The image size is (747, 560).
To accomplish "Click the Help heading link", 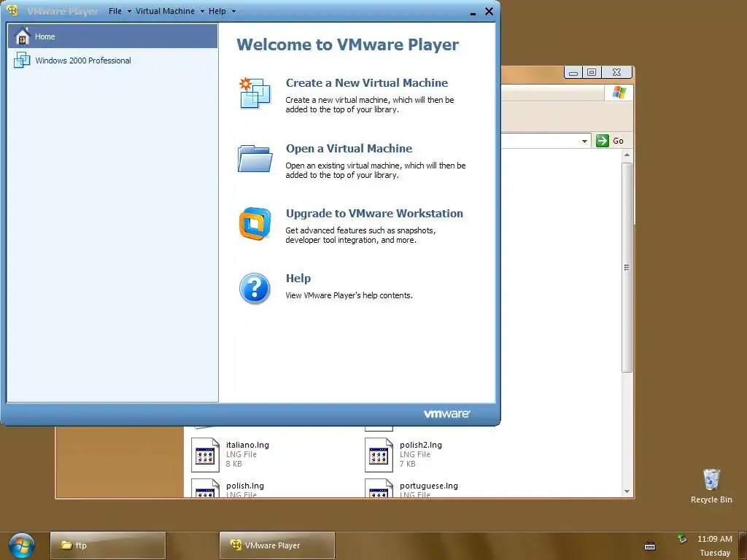I will [x=298, y=279].
